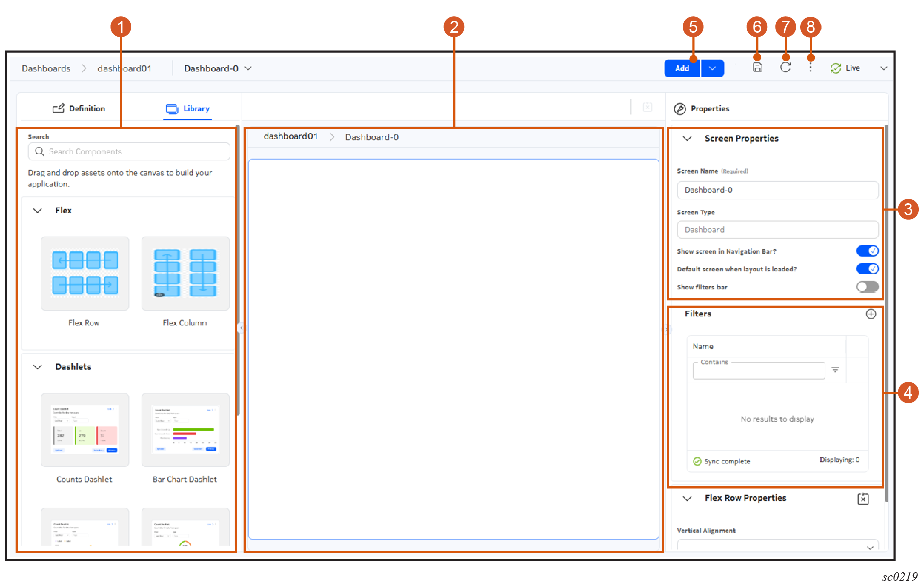The height and width of the screenshot is (585, 924).
Task: Open the Add button dropdown arrow
Action: pos(712,68)
